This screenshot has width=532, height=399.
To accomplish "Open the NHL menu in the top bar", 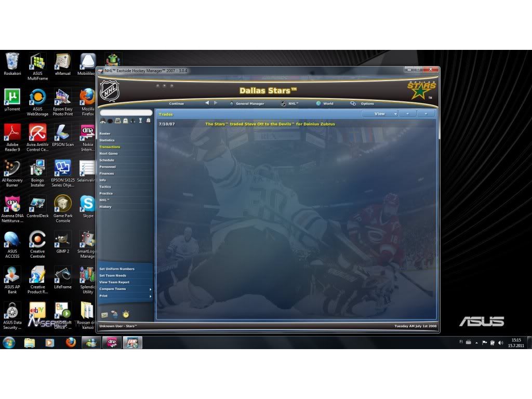I will [x=290, y=103].
